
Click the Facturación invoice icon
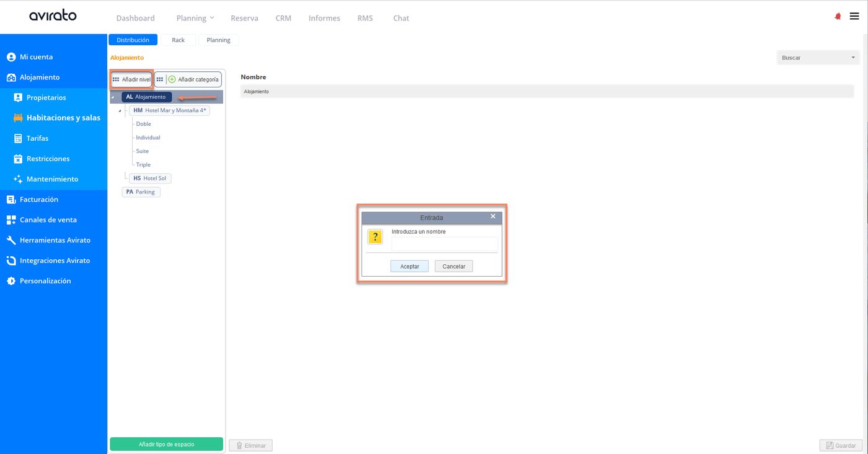point(11,200)
